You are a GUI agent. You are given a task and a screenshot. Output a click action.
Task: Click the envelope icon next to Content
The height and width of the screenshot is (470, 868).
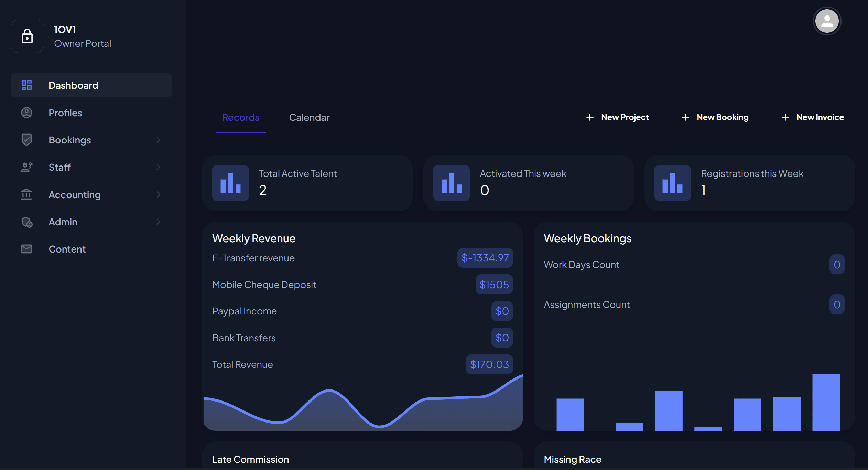tap(26, 249)
